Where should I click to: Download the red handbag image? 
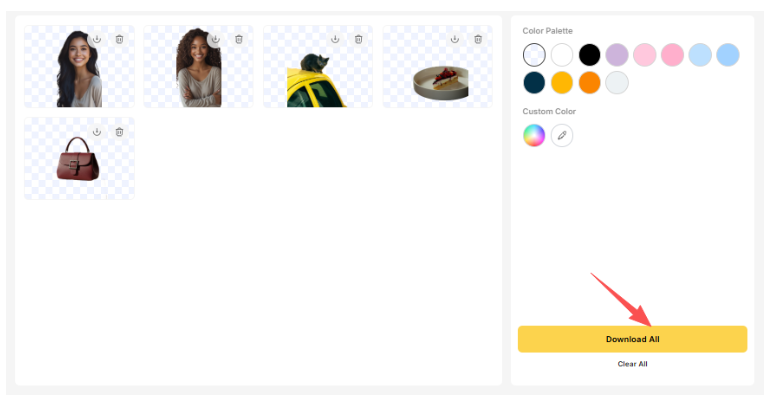tap(97, 132)
